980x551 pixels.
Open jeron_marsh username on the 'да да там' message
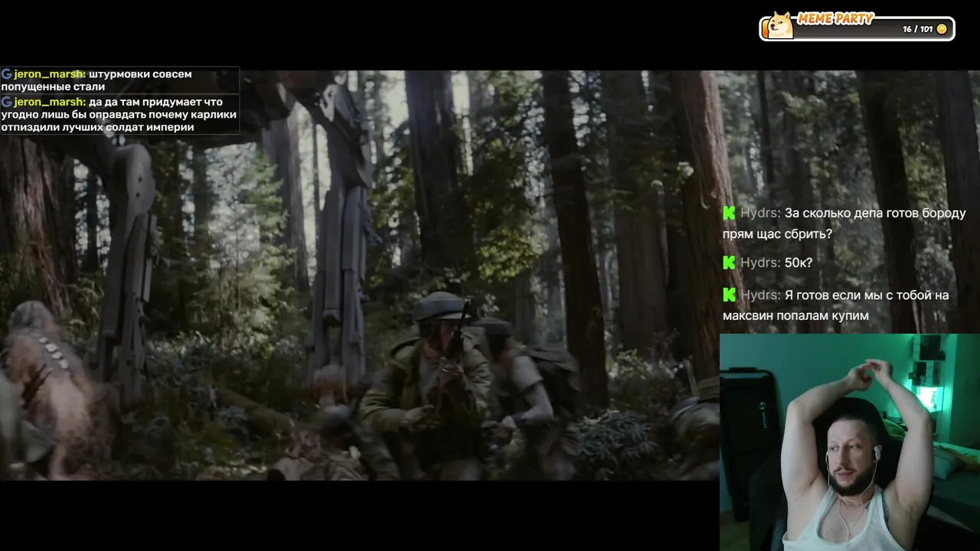tap(50, 102)
